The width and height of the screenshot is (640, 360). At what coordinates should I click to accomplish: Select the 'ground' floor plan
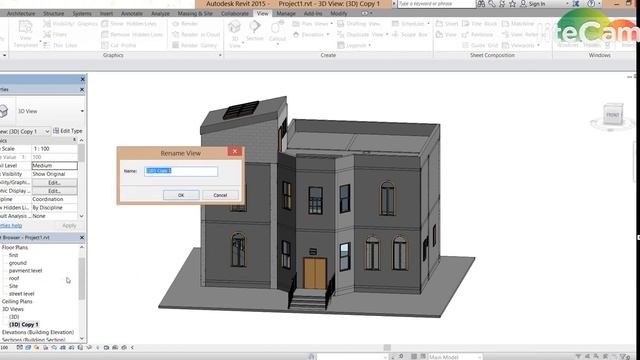click(18, 263)
